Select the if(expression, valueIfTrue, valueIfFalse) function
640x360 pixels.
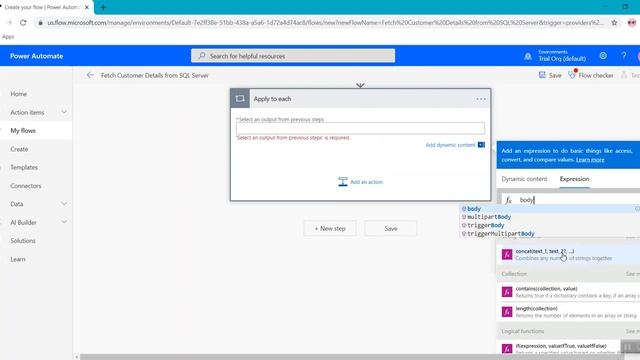pyautogui.click(x=568, y=348)
